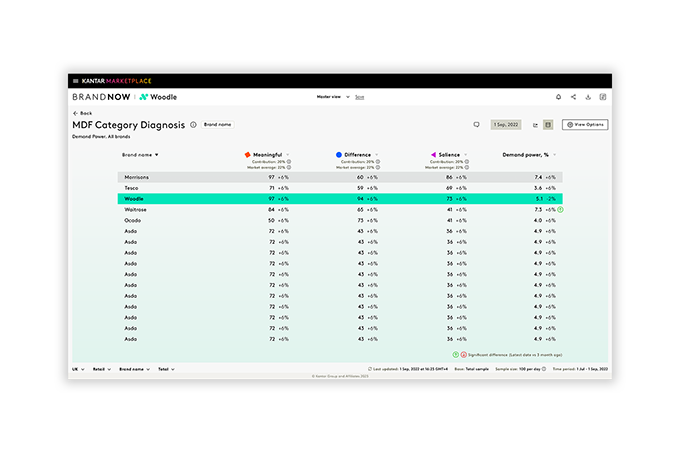Click the info icon next to MDF Category Diagnosis
This screenshot has height=453, width=680.
click(x=193, y=125)
